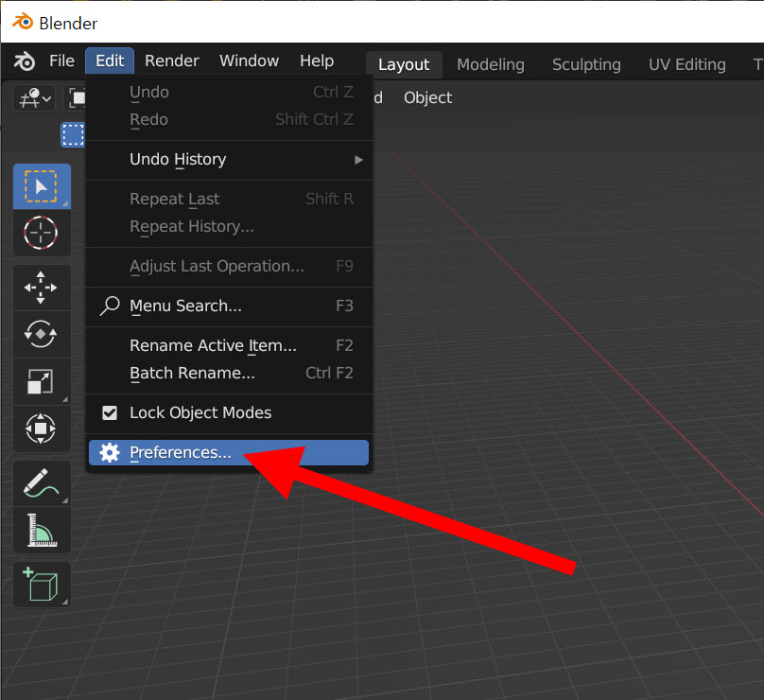Open the Window menu
The width and height of the screenshot is (764, 700).
249,61
